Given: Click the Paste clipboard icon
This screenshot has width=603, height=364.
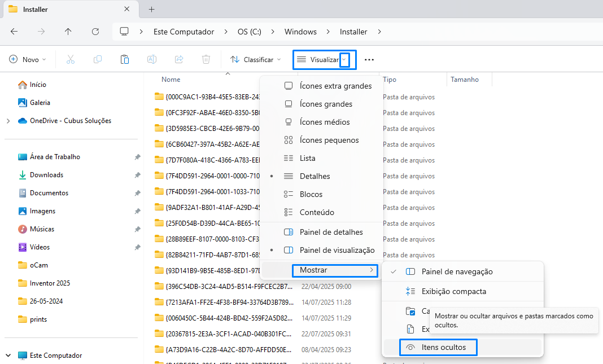Looking at the screenshot, I should coord(125,59).
